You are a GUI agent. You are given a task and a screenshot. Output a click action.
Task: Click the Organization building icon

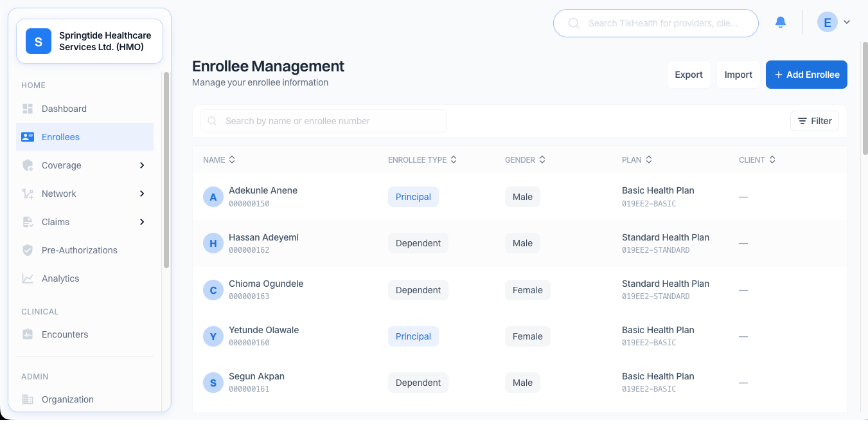pos(28,399)
